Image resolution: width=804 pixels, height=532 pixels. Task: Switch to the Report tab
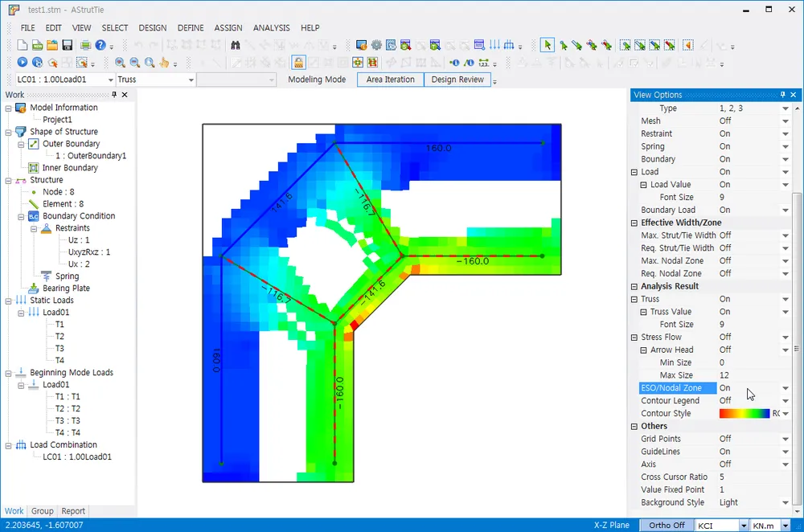(73, 511)
